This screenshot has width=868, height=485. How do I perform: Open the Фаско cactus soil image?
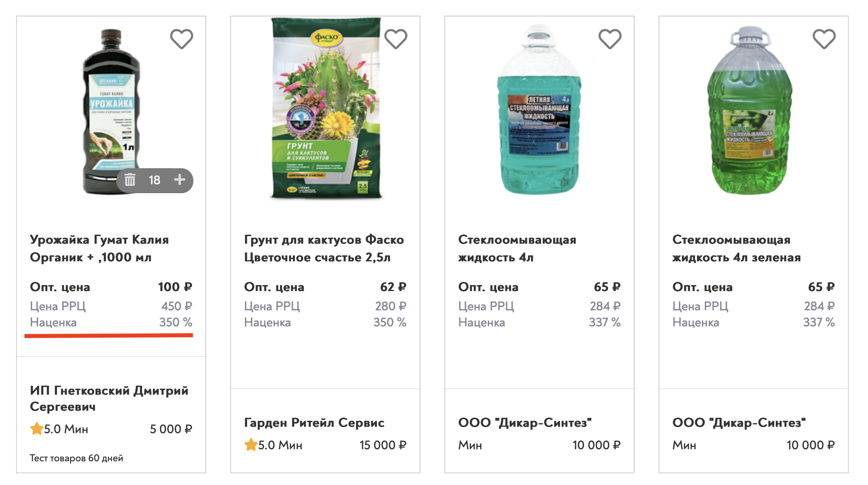click(326, 108)
